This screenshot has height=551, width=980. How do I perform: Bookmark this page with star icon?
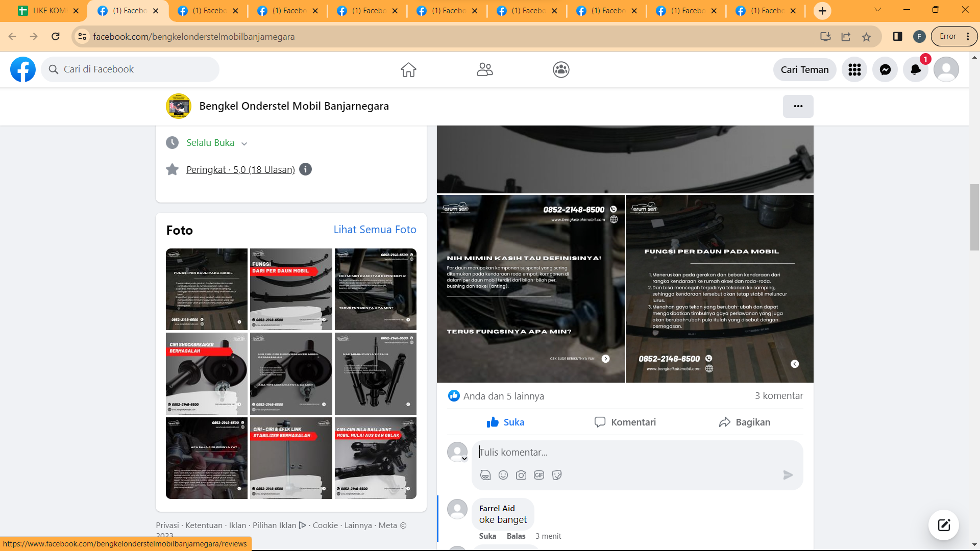(x=866, y=37)
